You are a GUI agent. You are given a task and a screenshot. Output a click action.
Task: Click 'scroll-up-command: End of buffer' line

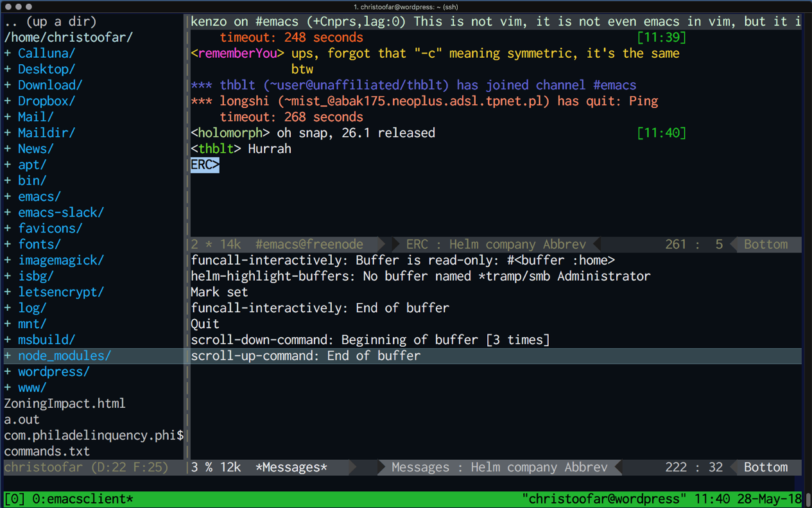[x=306, y=356]
